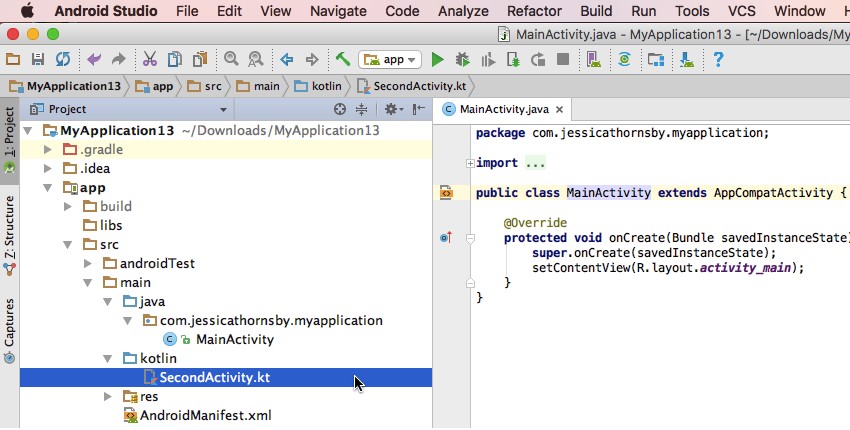Hide the Project panel with the hide icon

pyautogui.click(x=418, y=109)
